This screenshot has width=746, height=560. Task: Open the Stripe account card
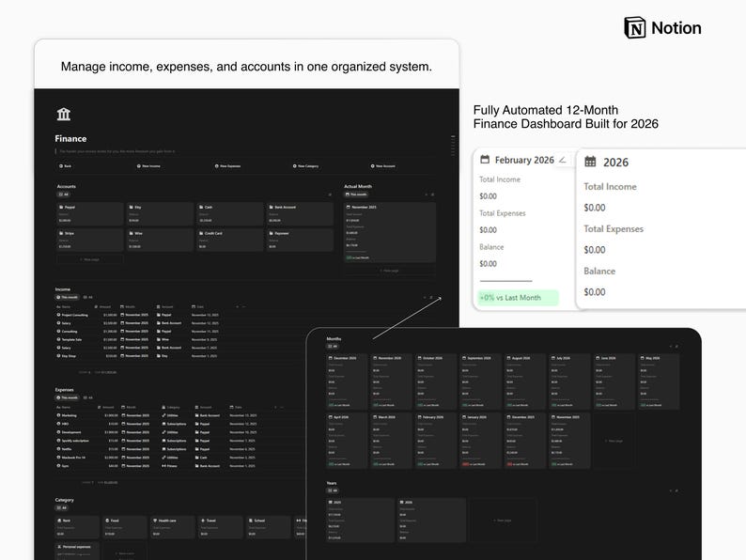pos(90,240)
